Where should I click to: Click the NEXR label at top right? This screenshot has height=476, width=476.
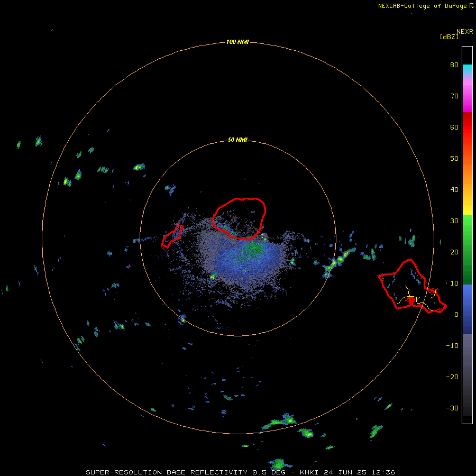(465, 32)
